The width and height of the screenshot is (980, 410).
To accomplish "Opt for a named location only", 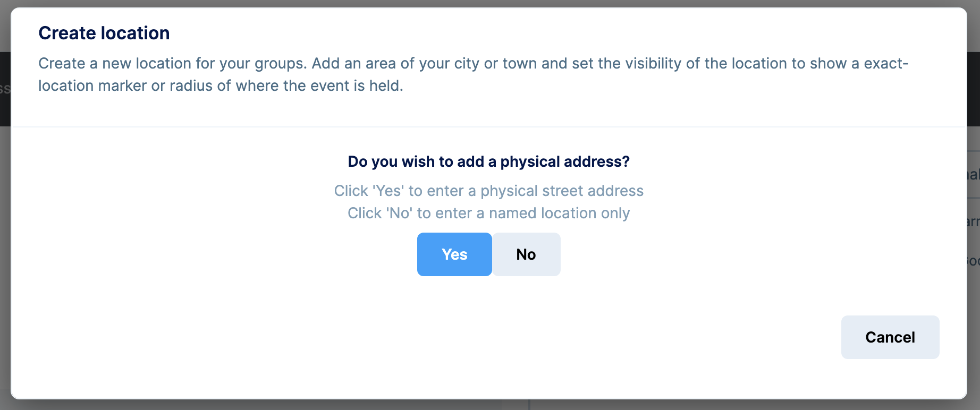I will point(526,254).
